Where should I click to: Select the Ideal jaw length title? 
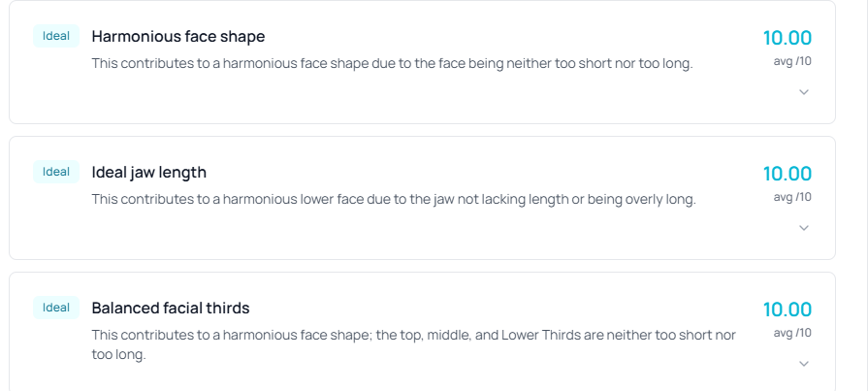[148, 172]
